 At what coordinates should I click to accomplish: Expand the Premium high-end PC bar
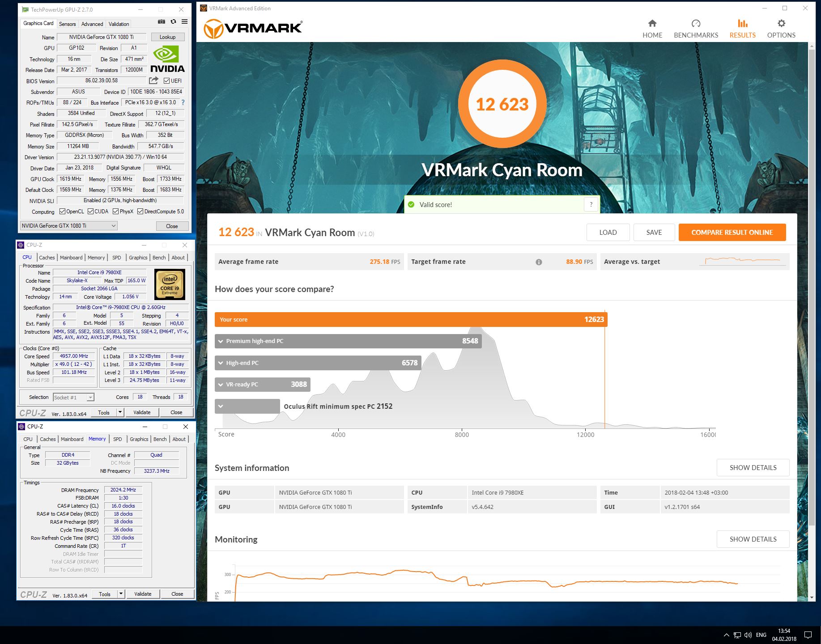(348, 341)
